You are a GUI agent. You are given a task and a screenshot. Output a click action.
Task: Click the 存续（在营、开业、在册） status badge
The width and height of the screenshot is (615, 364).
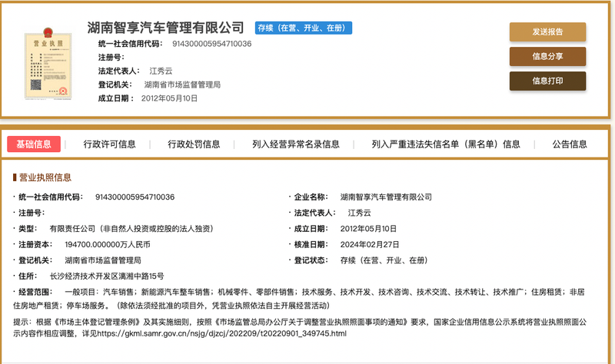click(303, 28)
